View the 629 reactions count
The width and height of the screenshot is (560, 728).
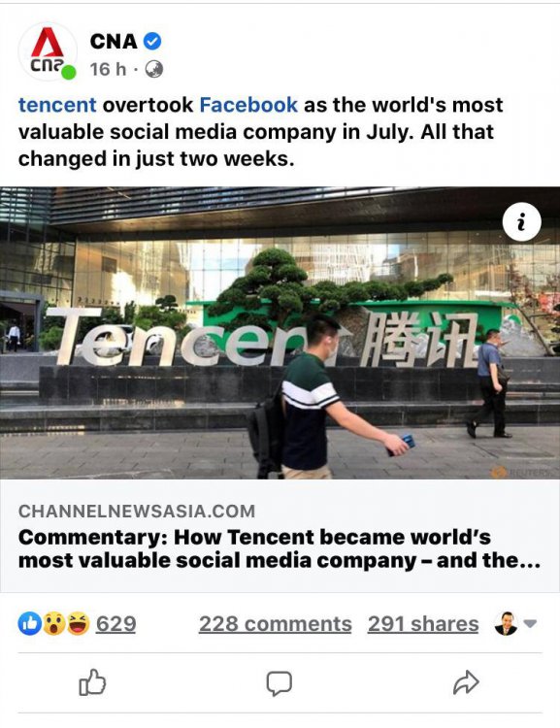115,623
